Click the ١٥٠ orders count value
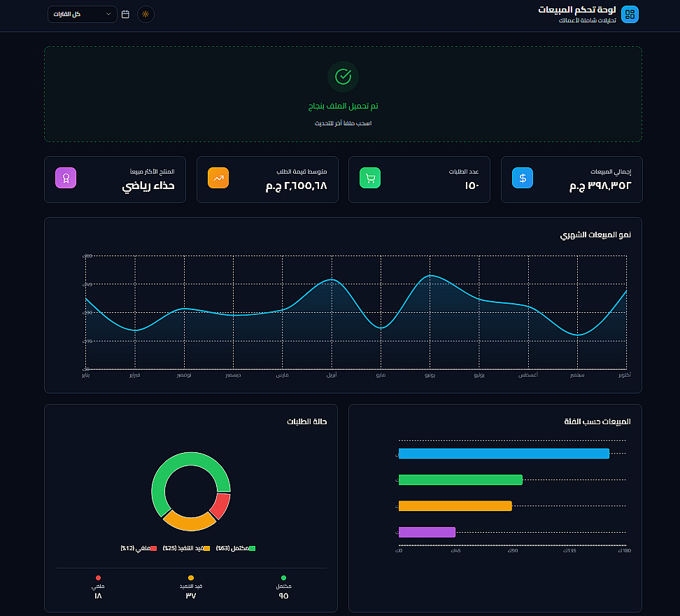 point(472,185)
